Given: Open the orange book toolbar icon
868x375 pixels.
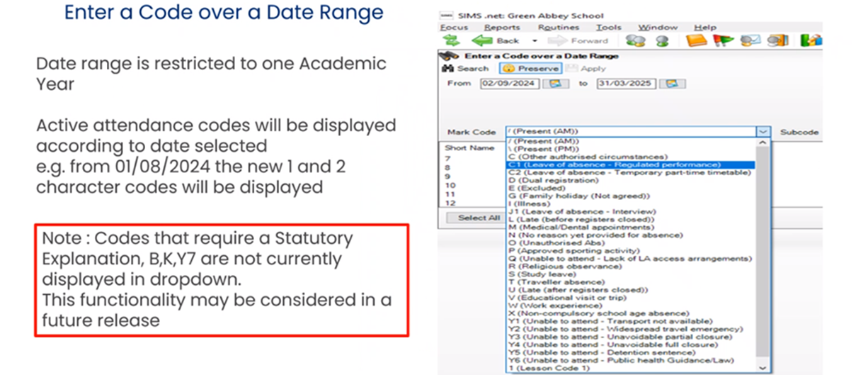Looking at the screenshot, I should (x=697, y=40).
